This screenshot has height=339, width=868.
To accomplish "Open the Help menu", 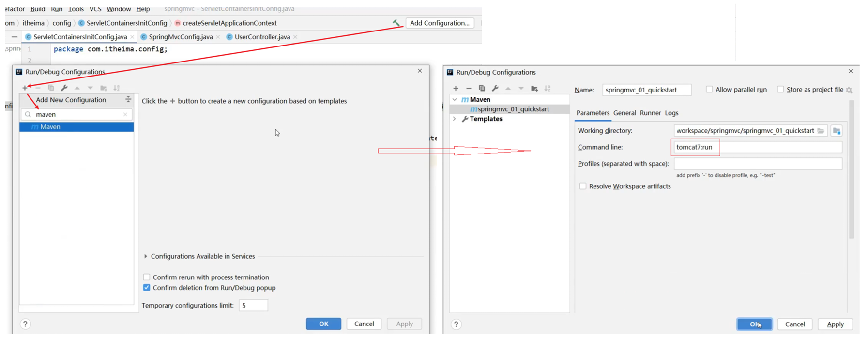I will (x=143, y=9).
